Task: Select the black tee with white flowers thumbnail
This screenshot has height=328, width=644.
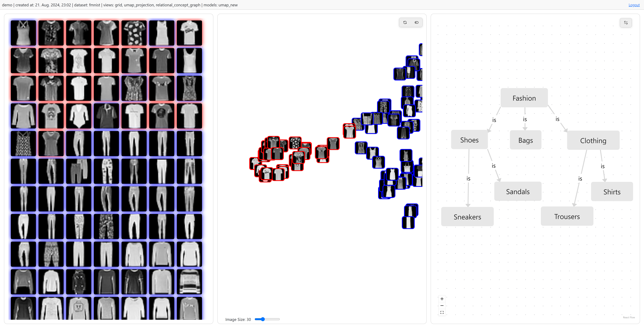Action: pos(134,33)
